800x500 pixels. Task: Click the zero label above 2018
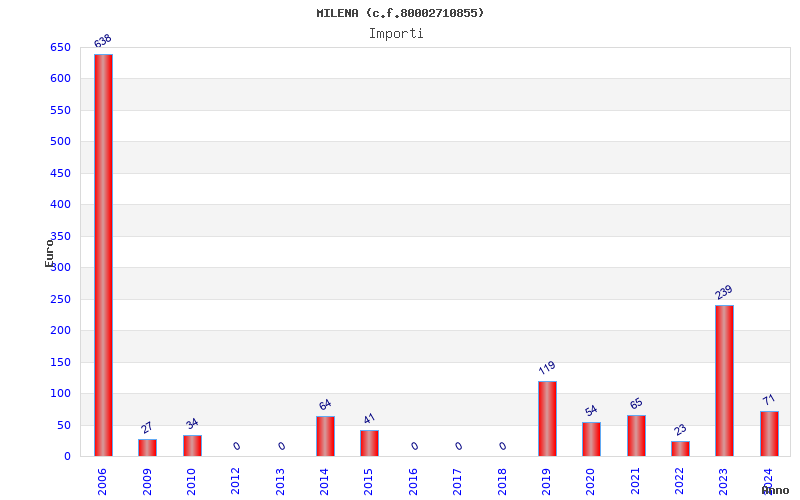pyautogui.click(x=503, y=446)
